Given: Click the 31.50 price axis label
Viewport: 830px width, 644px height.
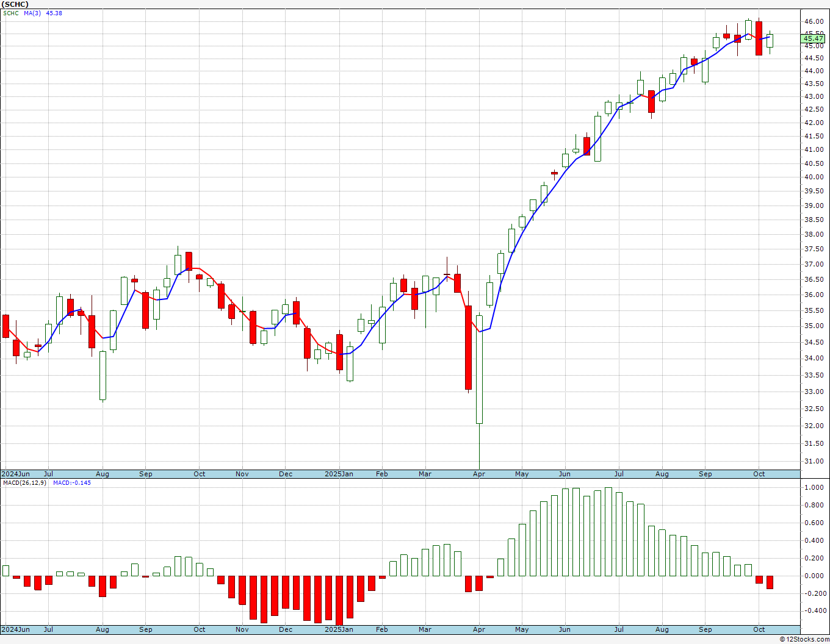Looking at the screenshot, I should (x=814, y=443).
